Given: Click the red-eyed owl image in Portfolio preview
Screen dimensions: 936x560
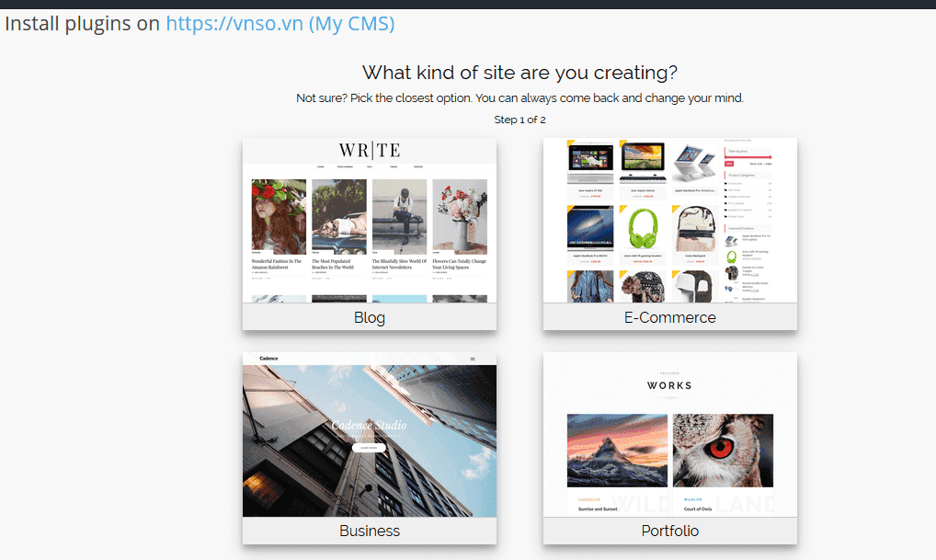Looking at the screenshot, I should pos(723,451).
